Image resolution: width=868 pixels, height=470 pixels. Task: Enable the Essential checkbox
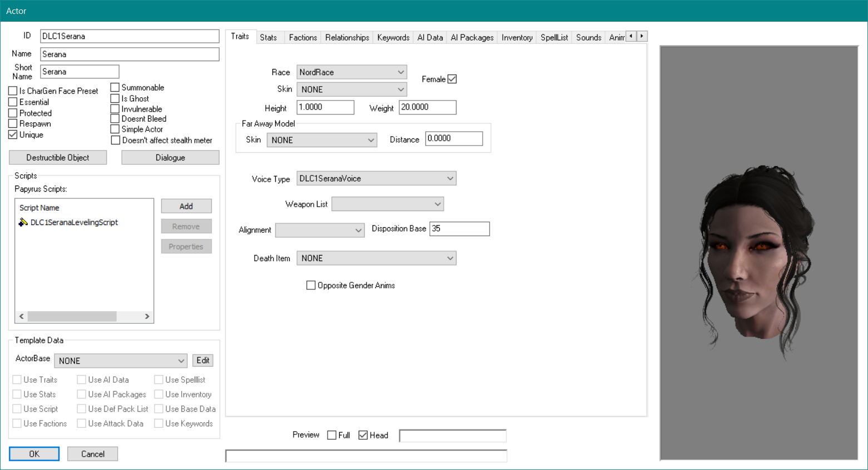(13, 102)
